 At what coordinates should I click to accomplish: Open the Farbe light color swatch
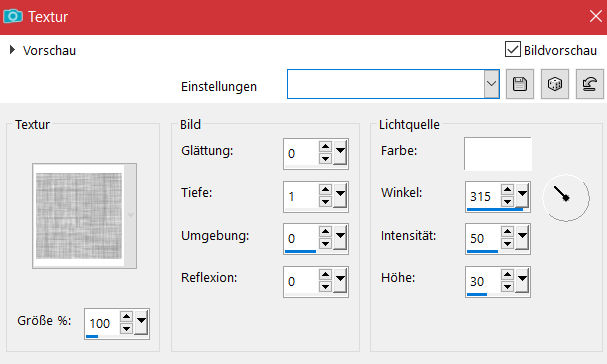coord(498,154)
